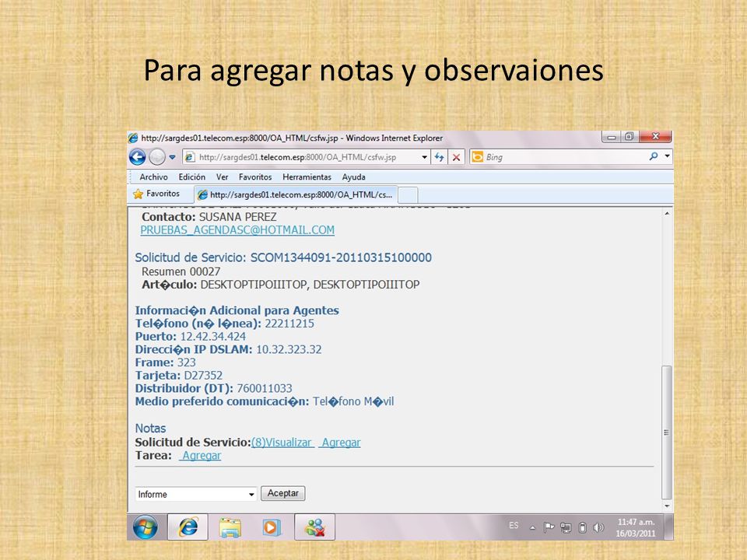The image size is (747, 560).
Task: Click the (8)Visualizar notes link
Action: (282, 443)
